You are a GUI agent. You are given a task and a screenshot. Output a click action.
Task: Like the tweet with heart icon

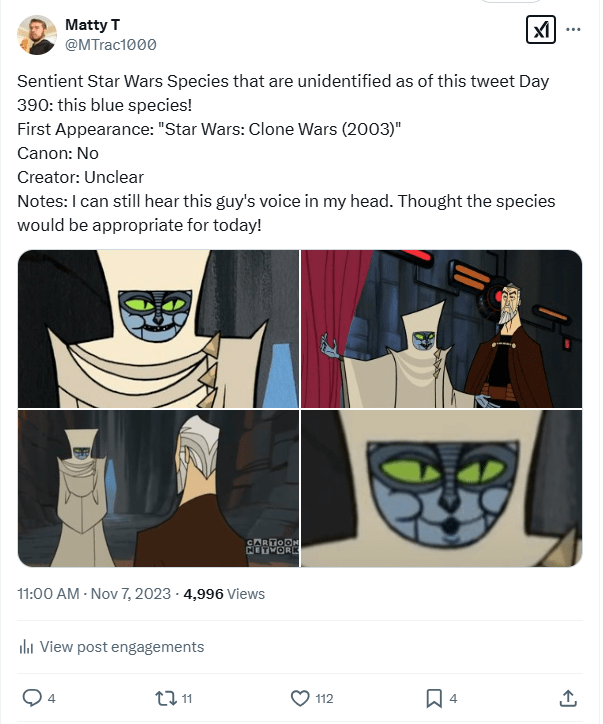(x=300, y=697)
